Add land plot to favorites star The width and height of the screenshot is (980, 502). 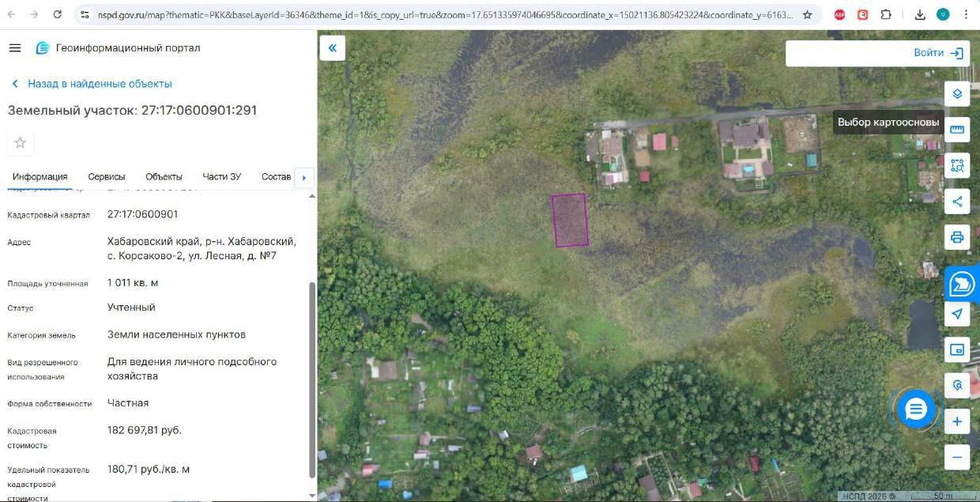(x=21, y=143)
